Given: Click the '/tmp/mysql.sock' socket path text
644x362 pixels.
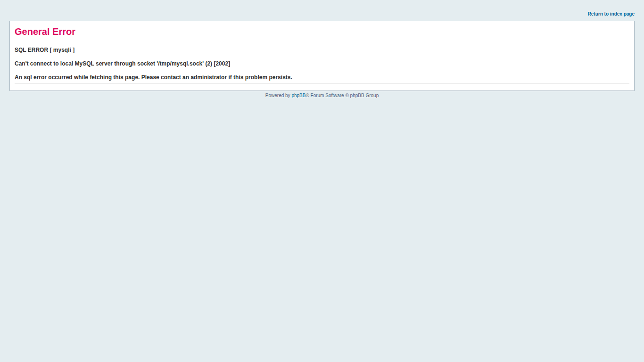Looking at the screenshot, I should click(180, 64).
